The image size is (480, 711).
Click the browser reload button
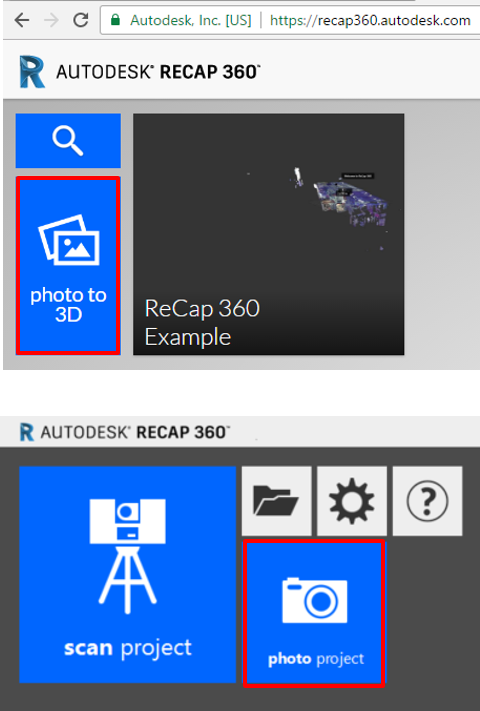pyautogui.click(x=81, y=20)
